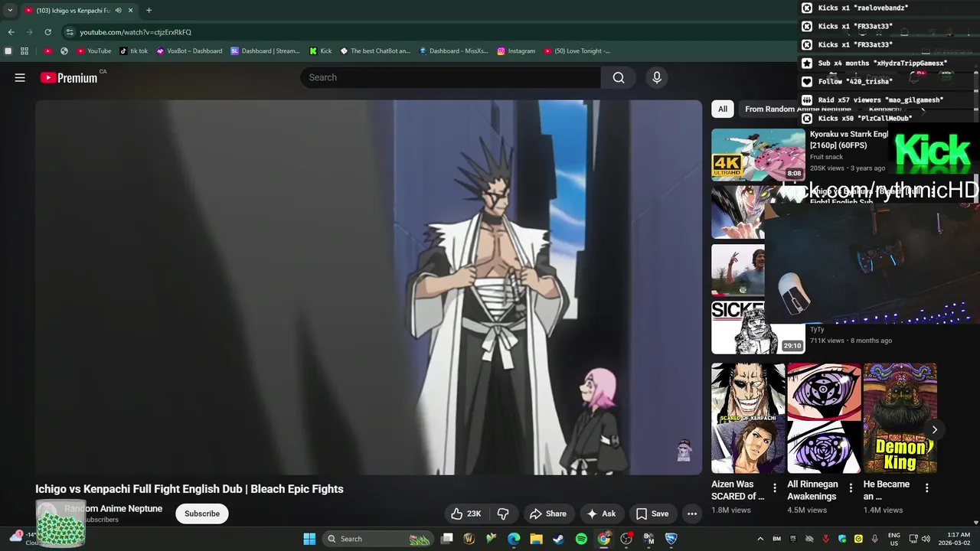
Task: Open the Windows Start menu
Action: 309,539
